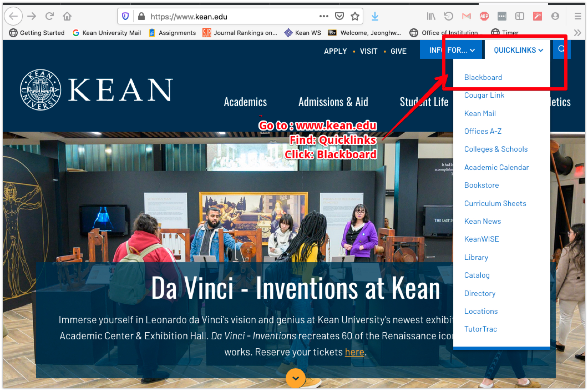
Task: Search the Kean site with magnifier icon
Action: tap(561, 49)
